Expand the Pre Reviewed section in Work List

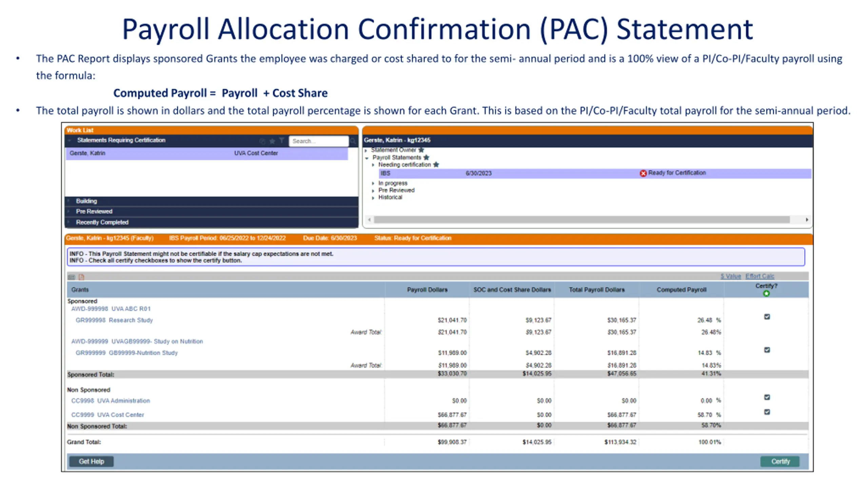(x=69, y=211)
